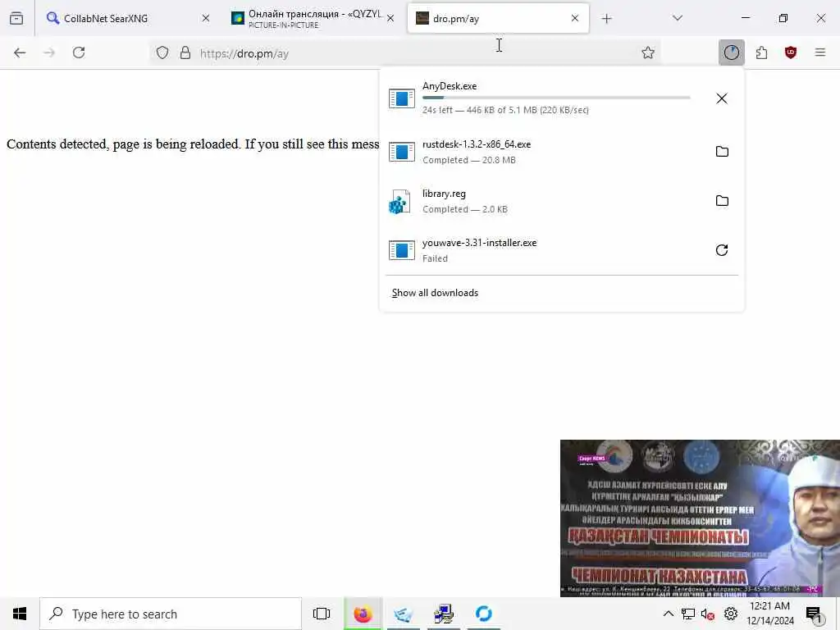
Task: Open Firefox application hamburger menu
Action: (x=819, y=52)
